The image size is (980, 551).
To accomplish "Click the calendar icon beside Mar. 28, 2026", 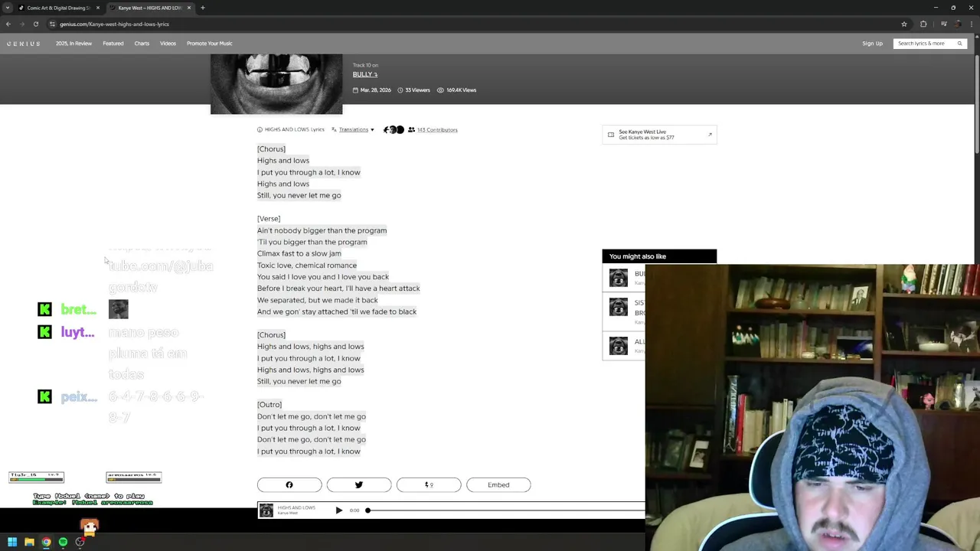I will pos(355,90).
